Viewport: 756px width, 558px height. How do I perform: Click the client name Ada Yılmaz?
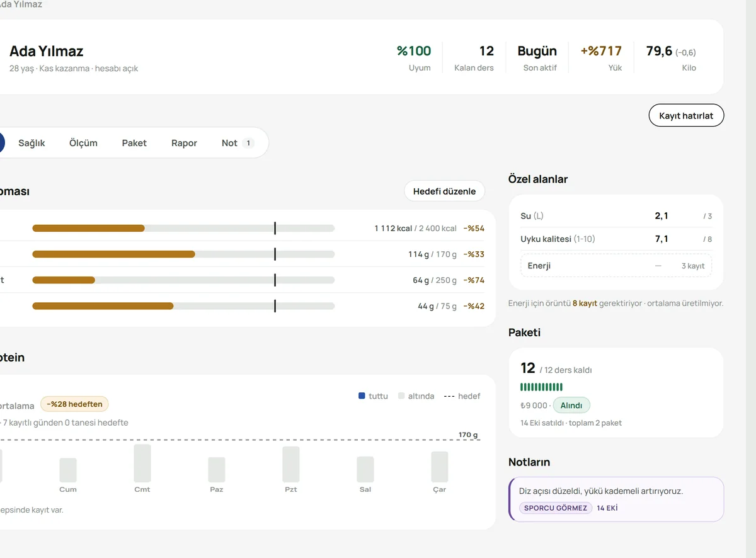47,51
